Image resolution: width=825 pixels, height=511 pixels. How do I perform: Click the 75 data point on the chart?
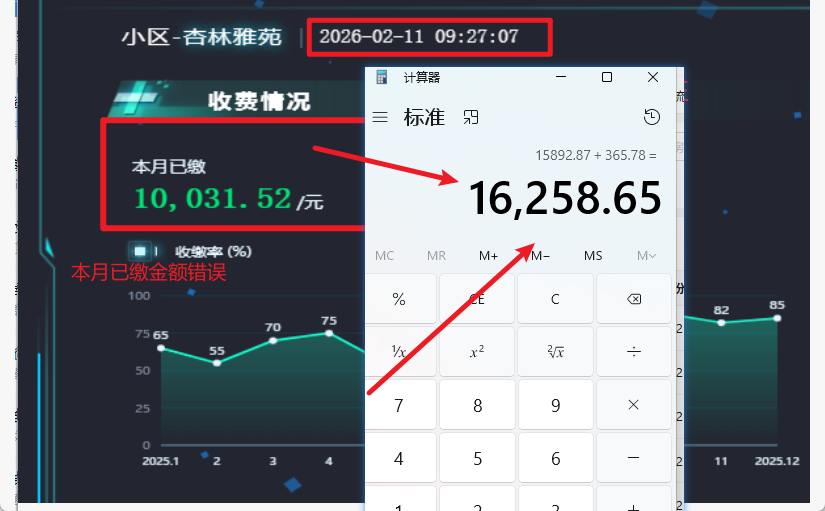[329, 333]
